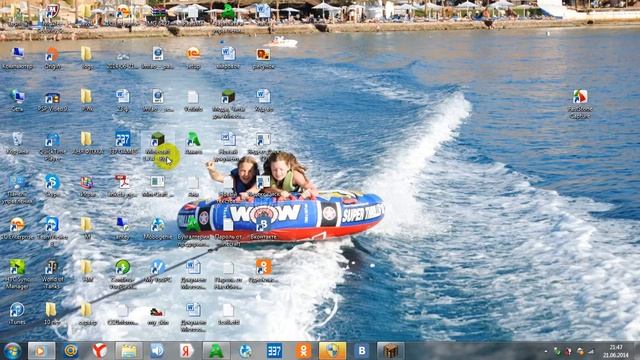The image size is (640, 360).
Task: Select the World of Tanks shortcut
Action: pos(52,275)
